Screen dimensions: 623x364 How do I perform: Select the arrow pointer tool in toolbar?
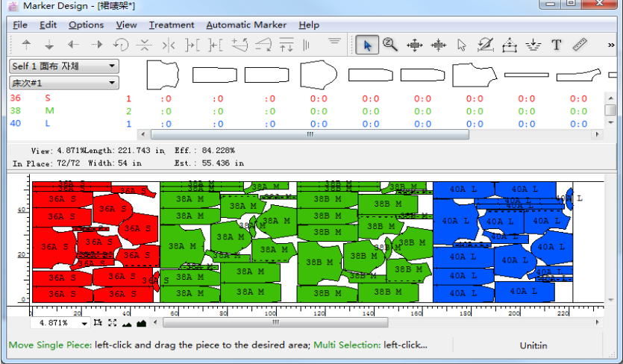click(x=366, y=45)
